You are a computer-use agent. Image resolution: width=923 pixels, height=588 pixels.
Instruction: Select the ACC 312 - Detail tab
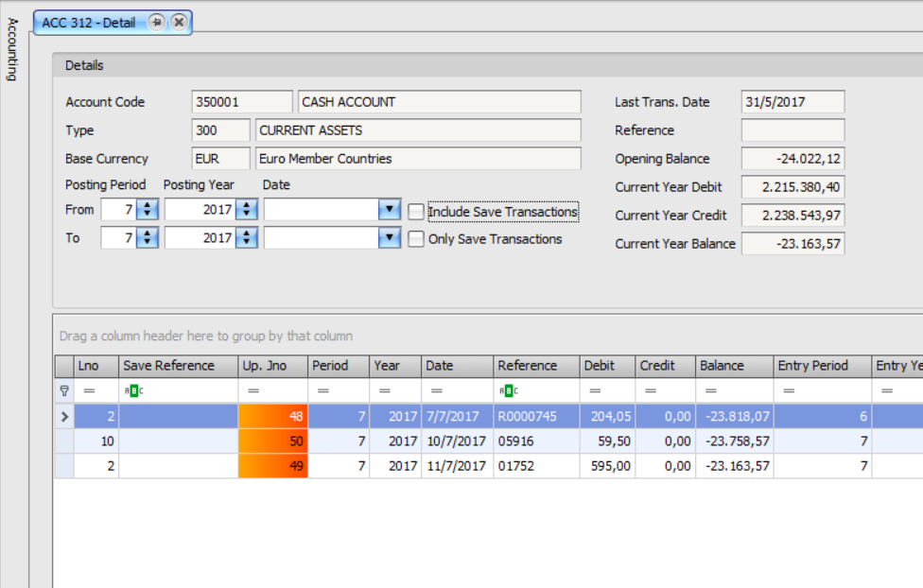pos(89,22)
